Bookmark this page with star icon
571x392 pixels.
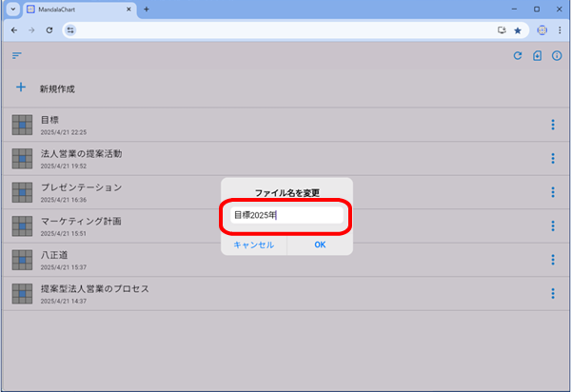tap(518, 30)
